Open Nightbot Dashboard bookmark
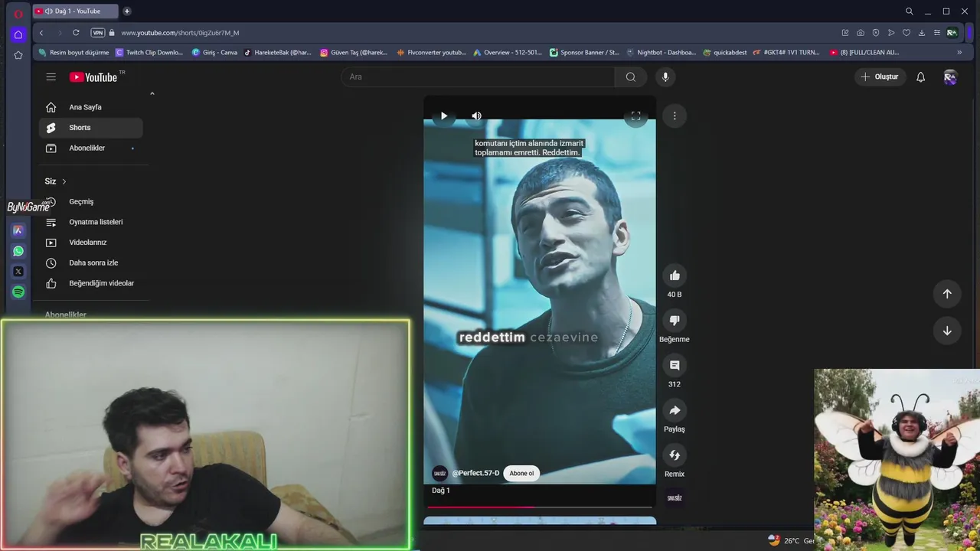This screenshot has width=980, height=551. click(x=661, y=53)
